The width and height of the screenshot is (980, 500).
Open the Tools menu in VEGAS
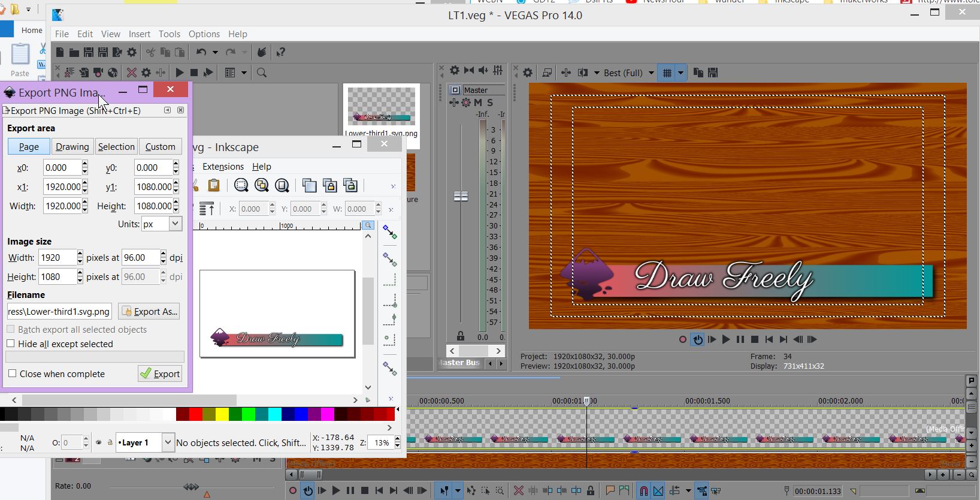coord(169,34)
